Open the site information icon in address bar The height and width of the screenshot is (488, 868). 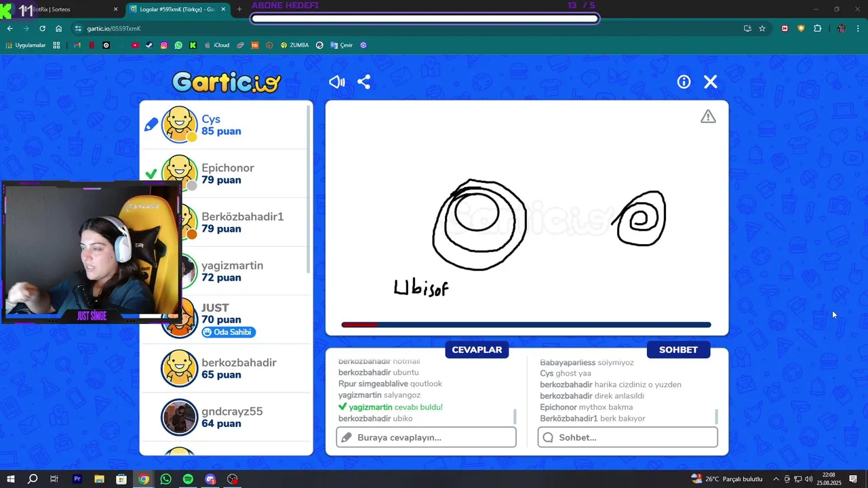pos(78,28)
